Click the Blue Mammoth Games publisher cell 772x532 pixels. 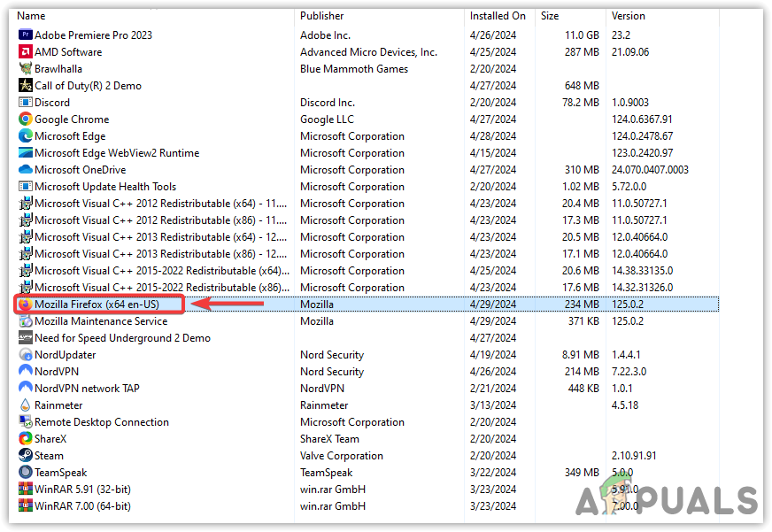point(354,69)
